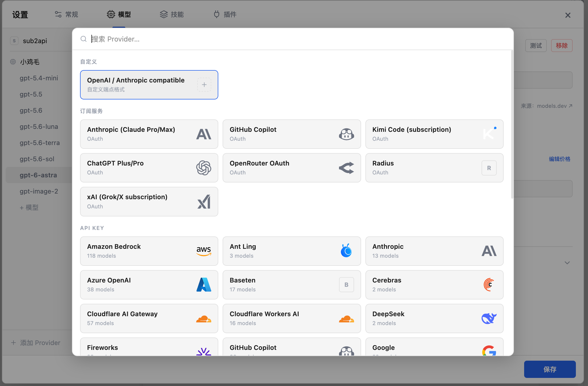Switch to the 模型 tab
Viewport: 588px width, 386px height.
tap(119, 14)
